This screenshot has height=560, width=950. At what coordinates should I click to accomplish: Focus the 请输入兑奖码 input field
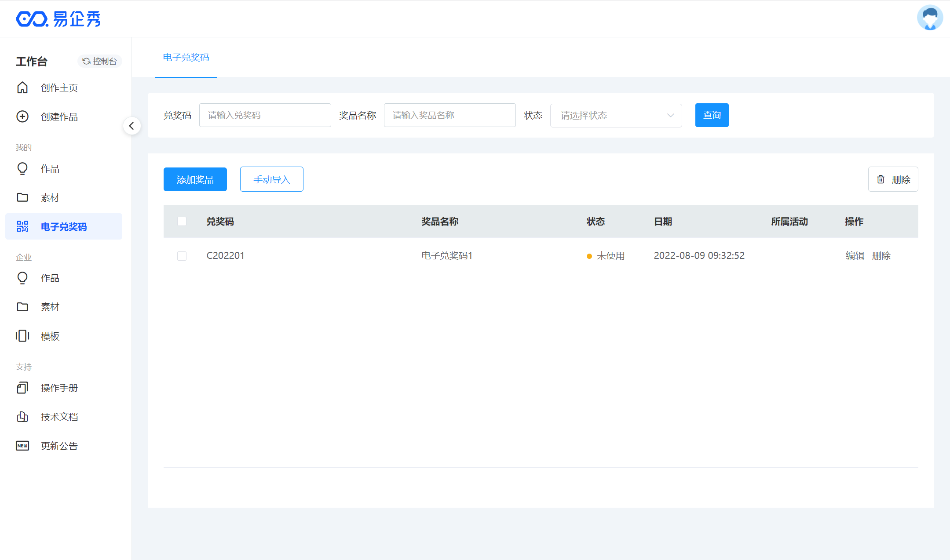point(265,115)
